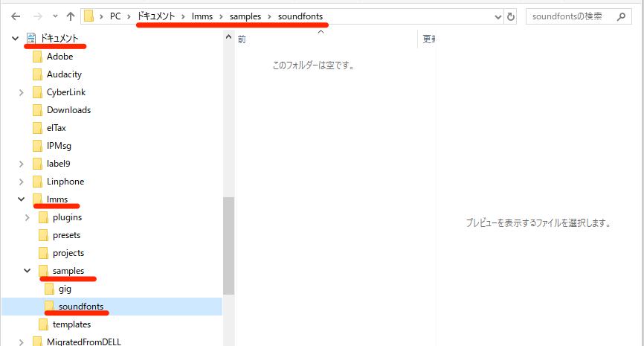Select the lmms folder in tree

coord(57,199)
